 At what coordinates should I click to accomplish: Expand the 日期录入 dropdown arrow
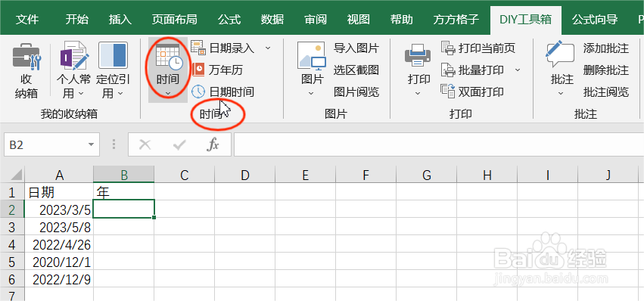(x=268, y=48)
